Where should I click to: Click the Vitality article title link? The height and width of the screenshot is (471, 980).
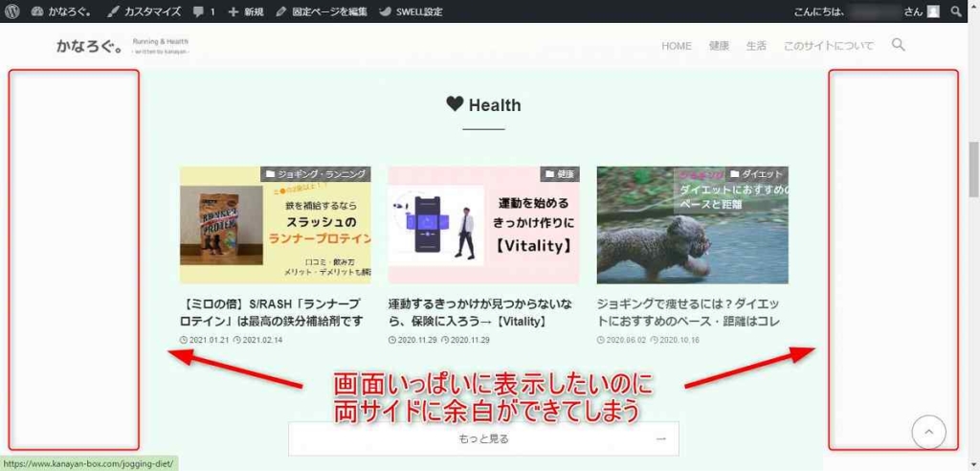click(x=482, y=312)
